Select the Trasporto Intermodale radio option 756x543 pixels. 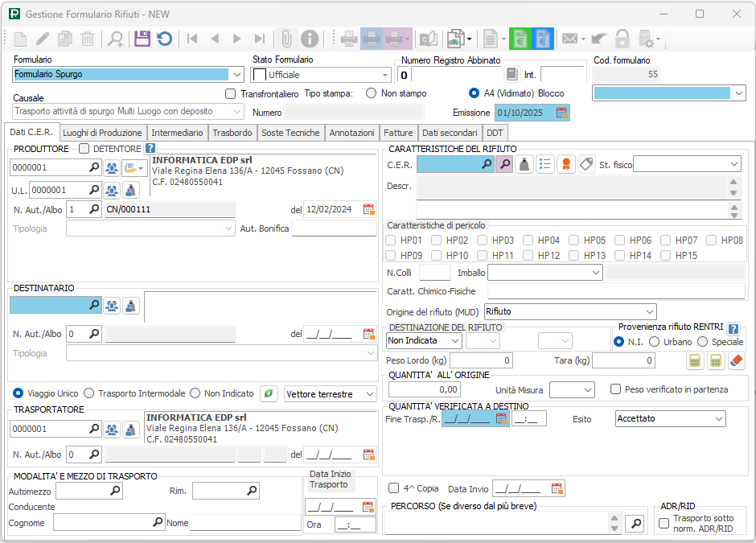[x=89, y=393]
